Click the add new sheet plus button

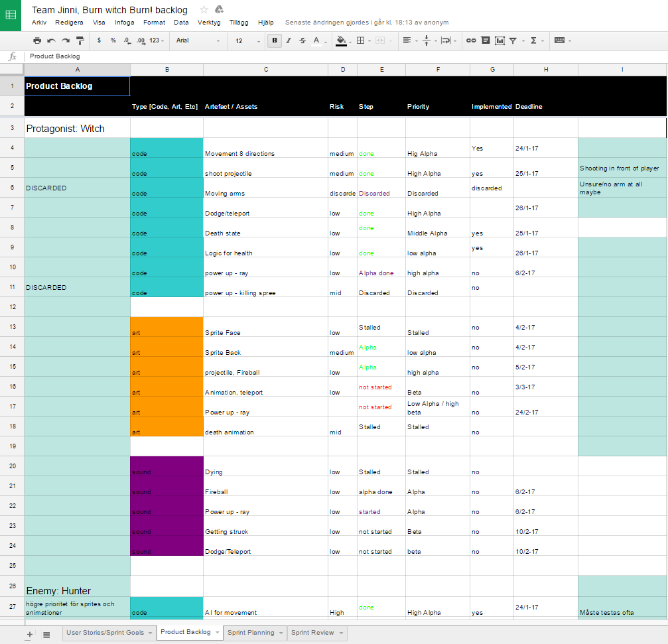point(29,635)
